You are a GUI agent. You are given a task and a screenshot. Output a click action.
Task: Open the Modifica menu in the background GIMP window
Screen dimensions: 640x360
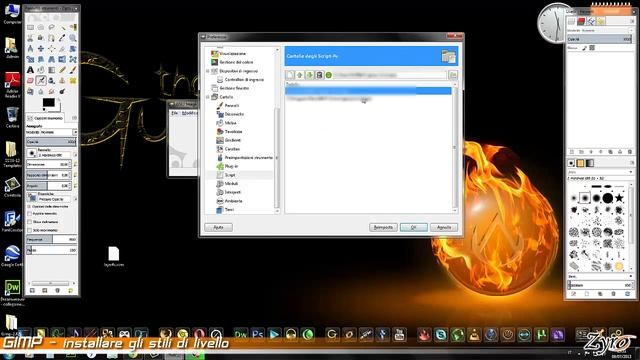(189, 113)
